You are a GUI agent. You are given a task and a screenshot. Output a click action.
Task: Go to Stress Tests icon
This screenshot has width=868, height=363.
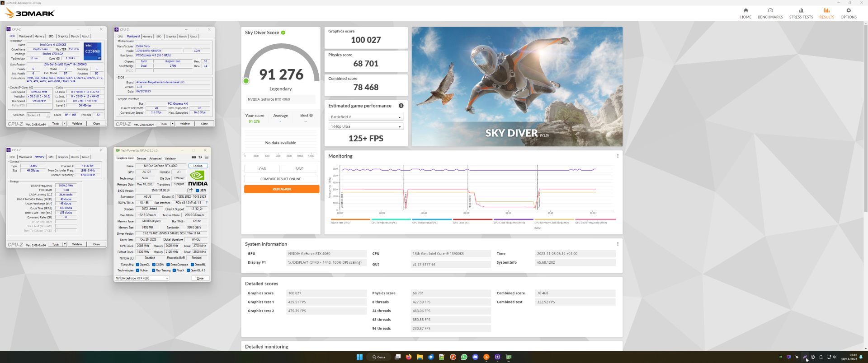pyautogui.click(x=801, y=10)
